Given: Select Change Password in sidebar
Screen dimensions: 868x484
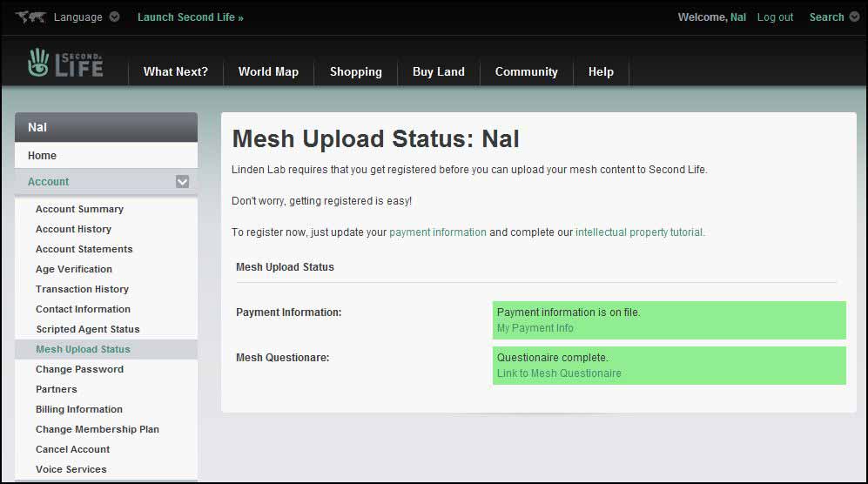Looking at the screenshot, I should (79, 369).
